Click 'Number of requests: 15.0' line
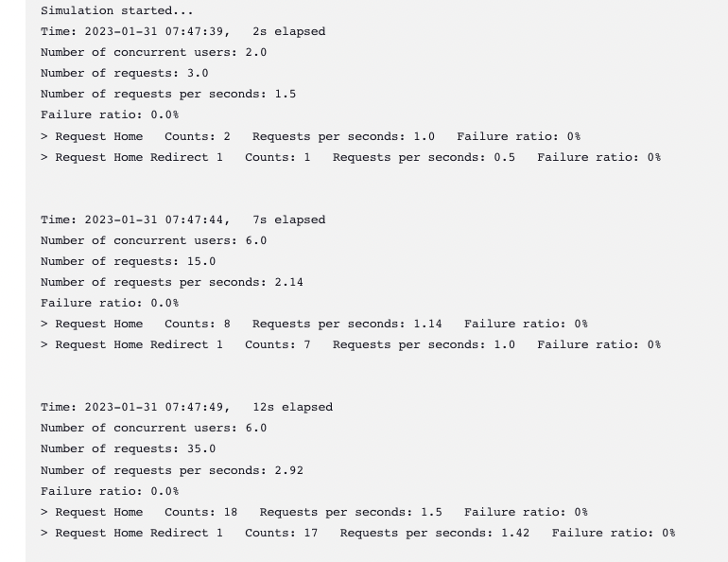Image resolution: width=728 pixels, height=562 pixels. tap(129, 261)
